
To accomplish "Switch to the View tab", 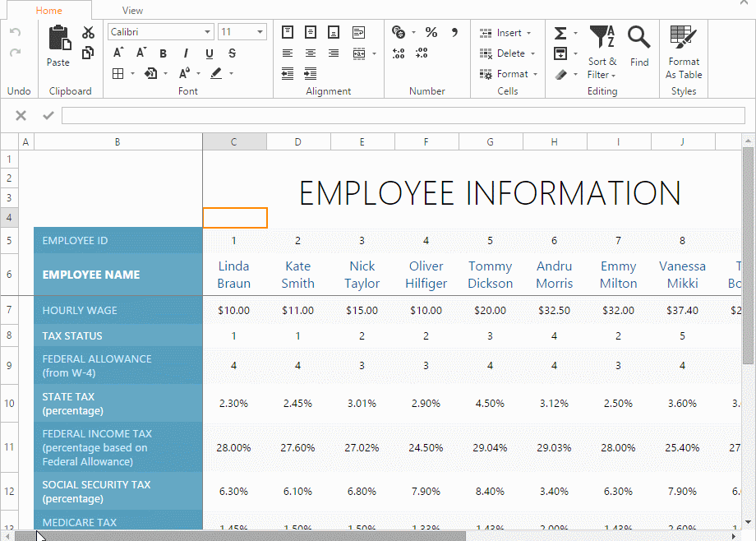I will [x=132, y=11].
